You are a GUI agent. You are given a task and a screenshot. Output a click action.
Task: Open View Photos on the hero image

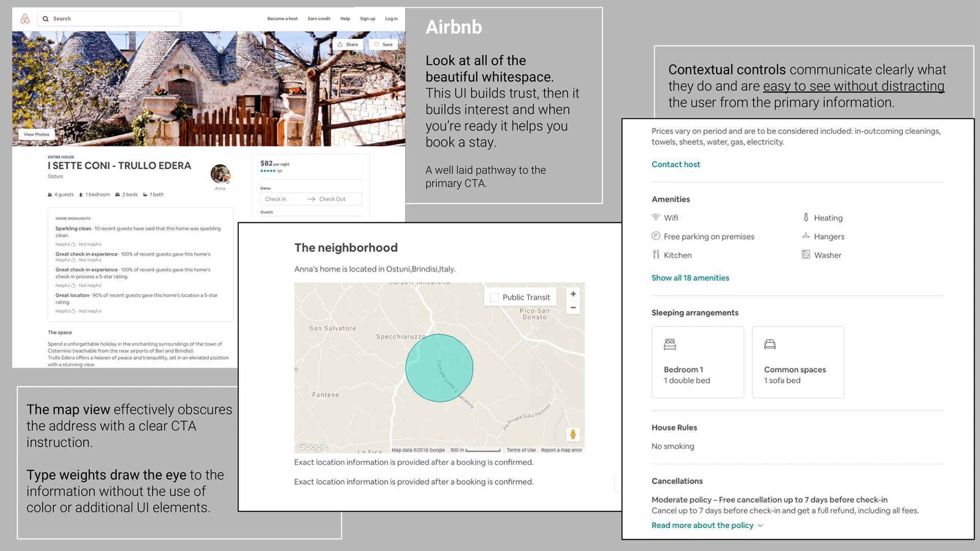pyautogui.click(x=36, y=135)
